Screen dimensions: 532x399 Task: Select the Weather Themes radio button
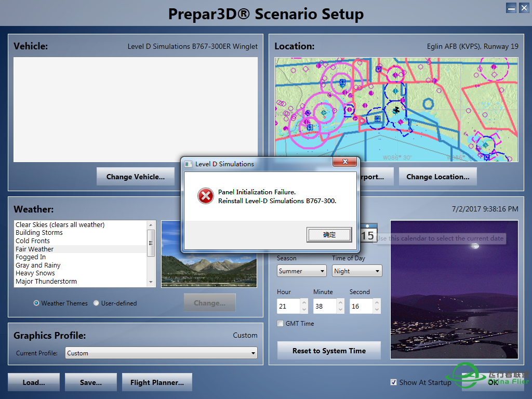point(36,303)
